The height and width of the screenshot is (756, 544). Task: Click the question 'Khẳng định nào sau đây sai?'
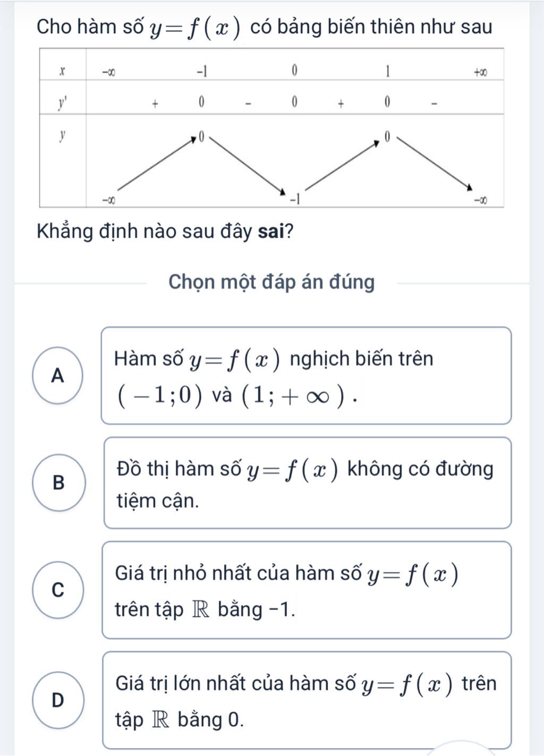click(x=165, y=231)
